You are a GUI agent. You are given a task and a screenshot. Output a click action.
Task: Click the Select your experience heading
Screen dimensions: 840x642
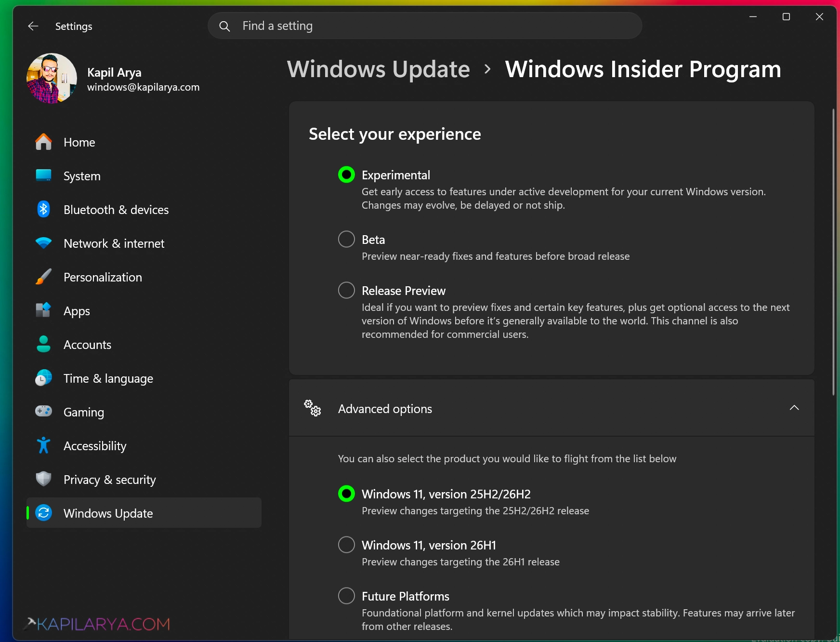point(395,134)
